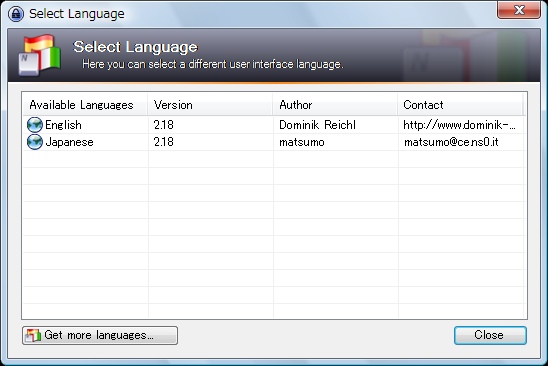Click the icon on Get more languages button

[33, 335]
